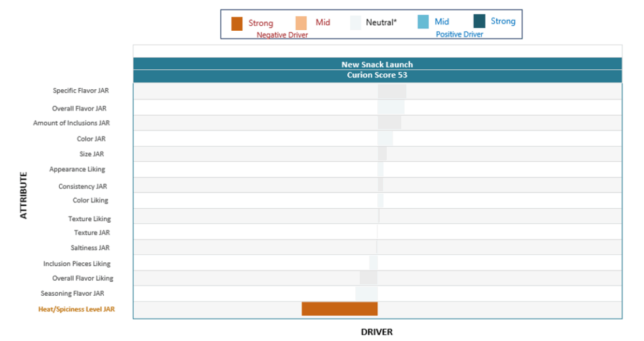Click the 'Color JAR' label
The image size is (644, 341).
tap(91, 139)
